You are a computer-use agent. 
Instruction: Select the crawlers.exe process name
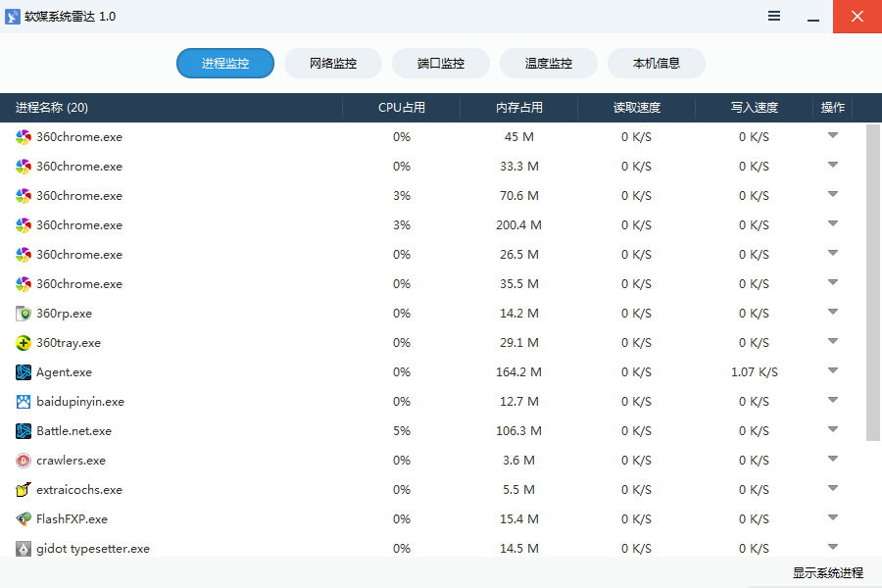tap(71, 461)
